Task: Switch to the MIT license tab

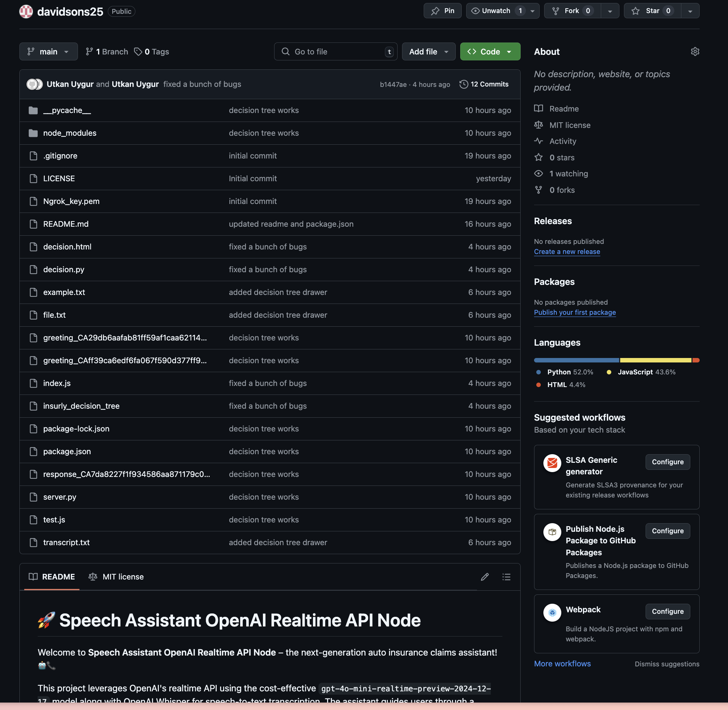Action: (116, 577)
